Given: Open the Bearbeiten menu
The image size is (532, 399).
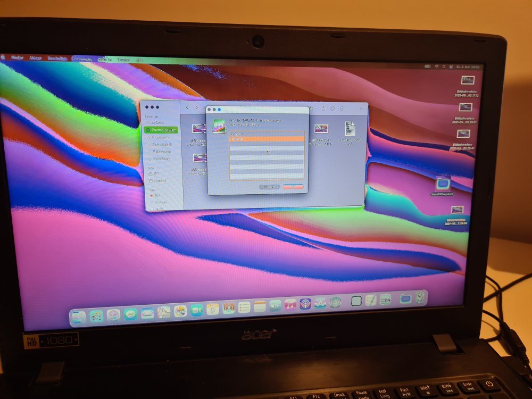Looking at the screenshot, I should point(57,59).
